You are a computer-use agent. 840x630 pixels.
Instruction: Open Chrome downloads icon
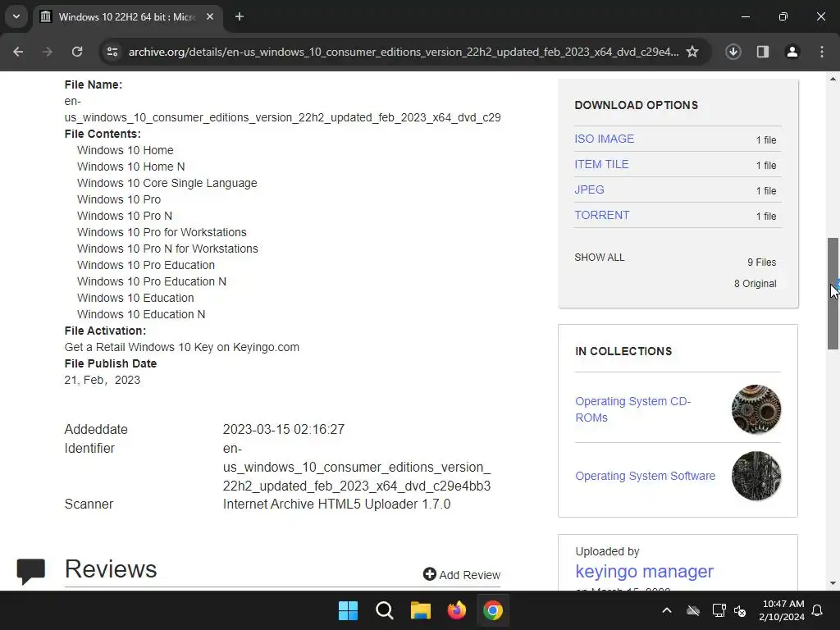click(733, 52)
